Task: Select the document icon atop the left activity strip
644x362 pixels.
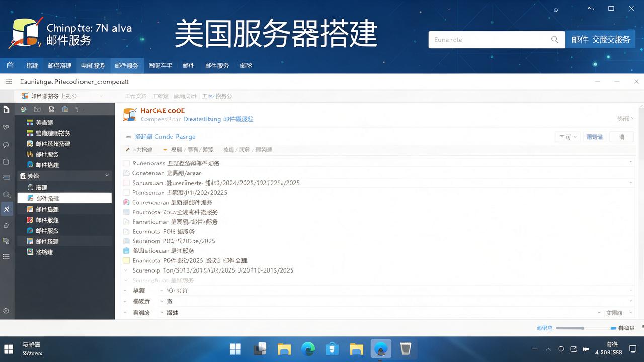Action: tap(6, 109)
